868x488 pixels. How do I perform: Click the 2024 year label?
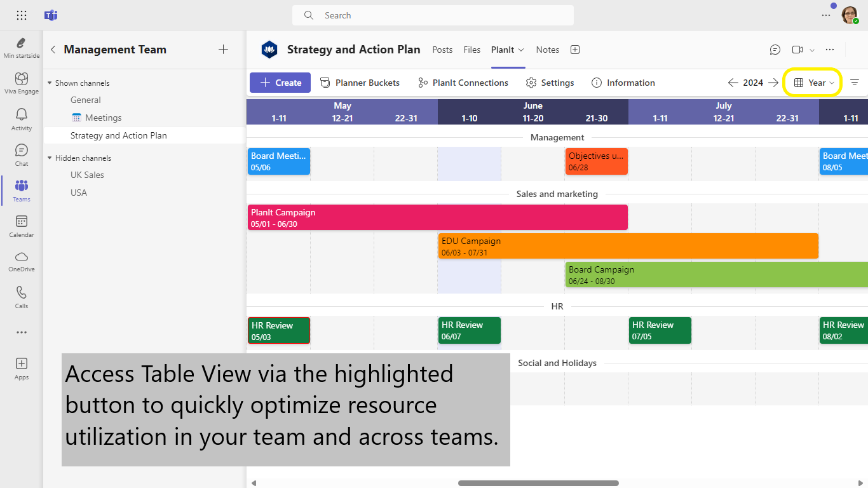click(x=753, y=83)
